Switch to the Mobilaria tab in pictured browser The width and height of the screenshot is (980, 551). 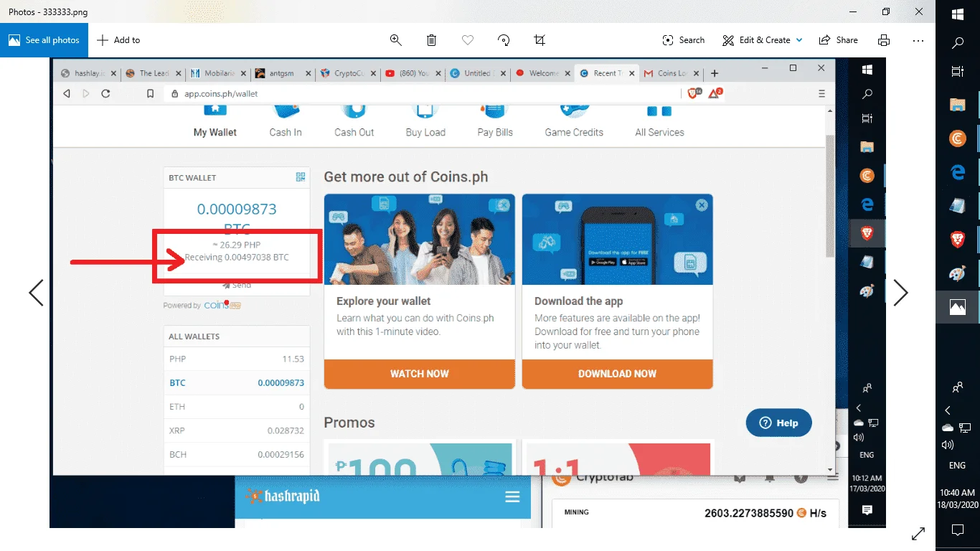click(217, 73)
